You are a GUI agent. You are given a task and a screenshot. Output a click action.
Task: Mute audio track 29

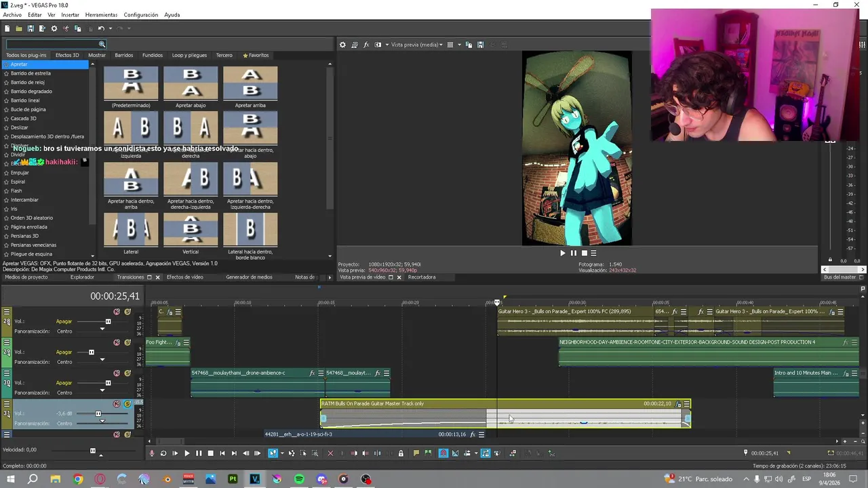point(117,342)
